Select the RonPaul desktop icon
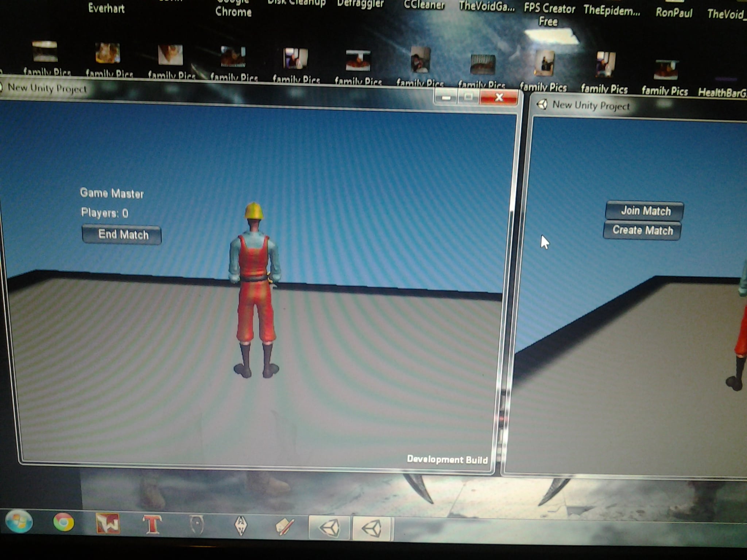The width and height of the screenshot is (747, 560). [x=674, y=13]
